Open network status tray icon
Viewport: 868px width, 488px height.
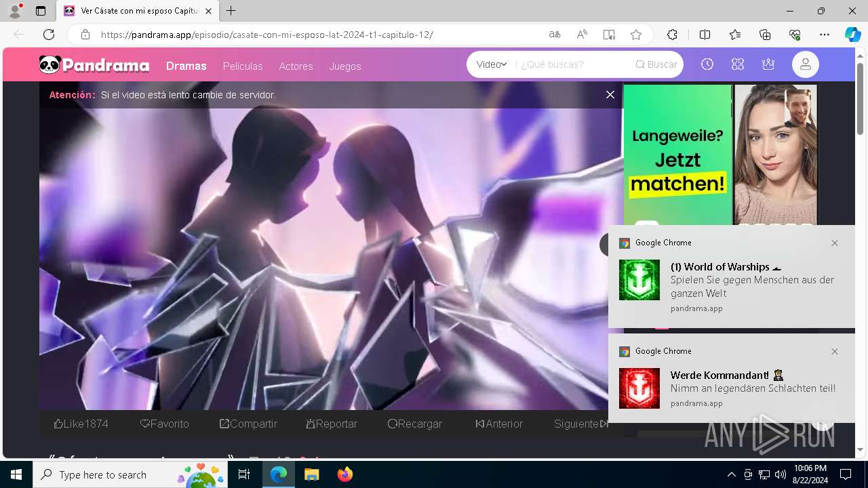pos(764,474)
